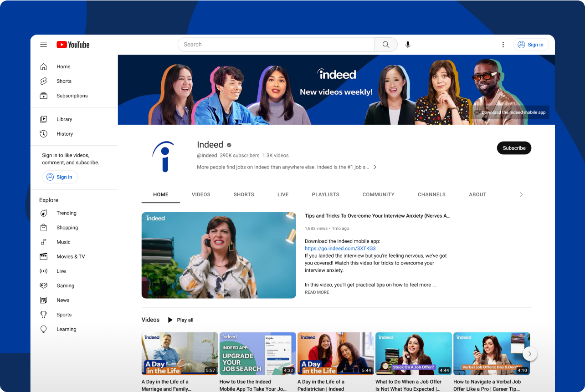Expand the channel description arrow

375,167
